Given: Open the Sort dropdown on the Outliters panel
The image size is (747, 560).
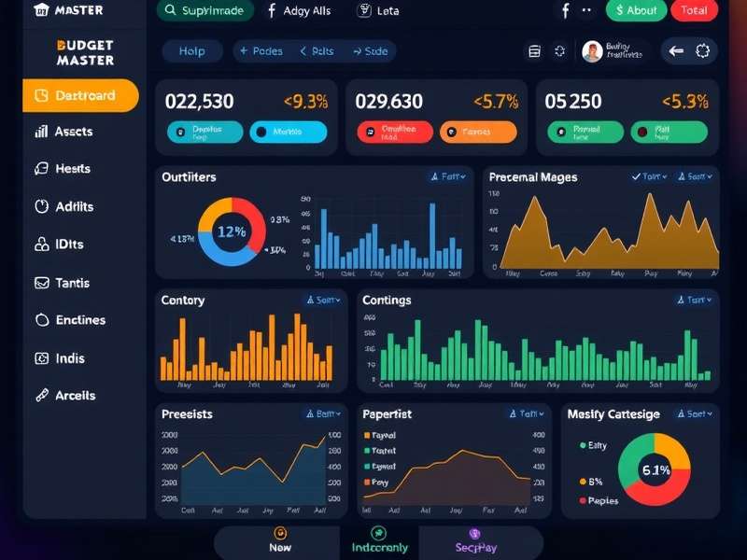Looking at the screenshot, I should click(444, 176).
